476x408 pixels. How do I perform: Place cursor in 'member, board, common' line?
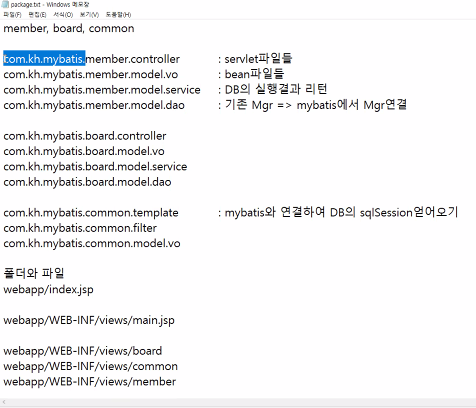[x=69, y=28]
